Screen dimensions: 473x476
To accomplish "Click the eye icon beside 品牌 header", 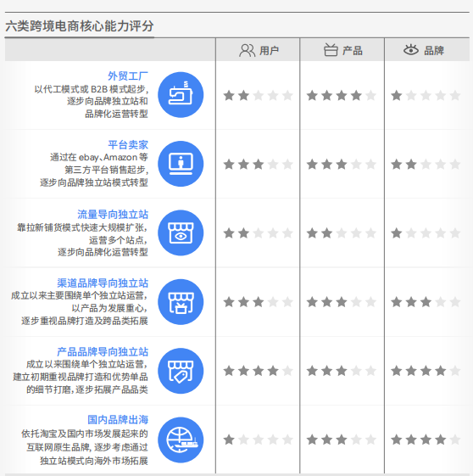I will point(411,50).
